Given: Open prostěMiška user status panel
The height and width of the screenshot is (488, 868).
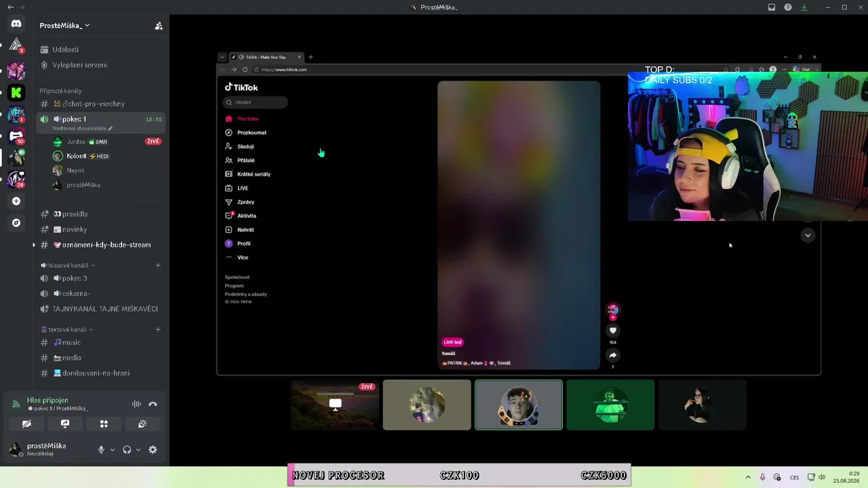Looking at the screenshot, I should point(47,449).
